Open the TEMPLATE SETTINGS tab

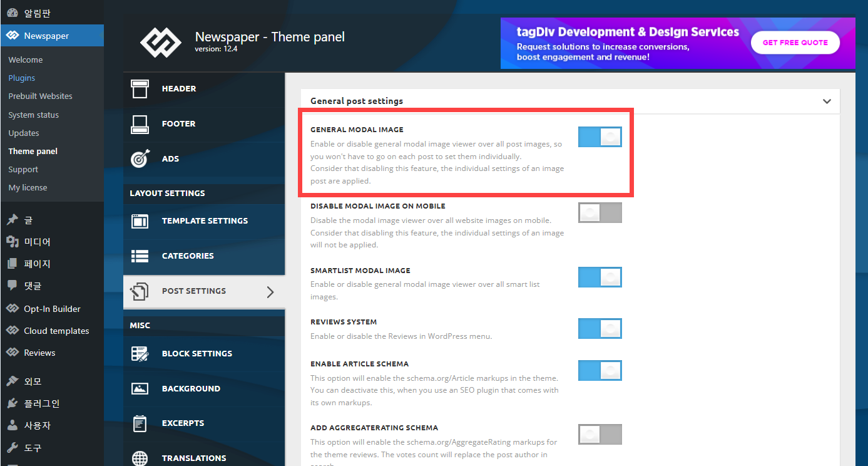point(204,221)
